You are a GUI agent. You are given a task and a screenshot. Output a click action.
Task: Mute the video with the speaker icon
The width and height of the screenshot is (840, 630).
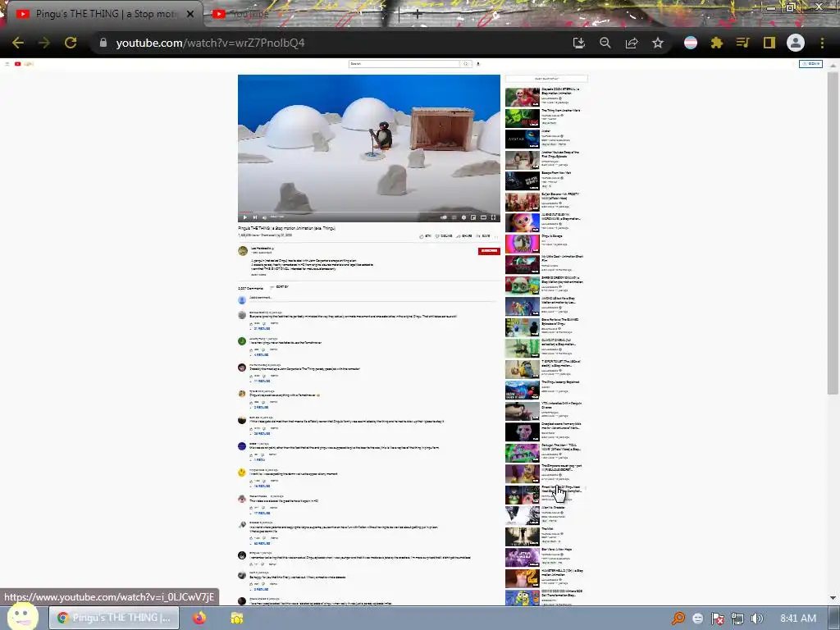[265, 217]
